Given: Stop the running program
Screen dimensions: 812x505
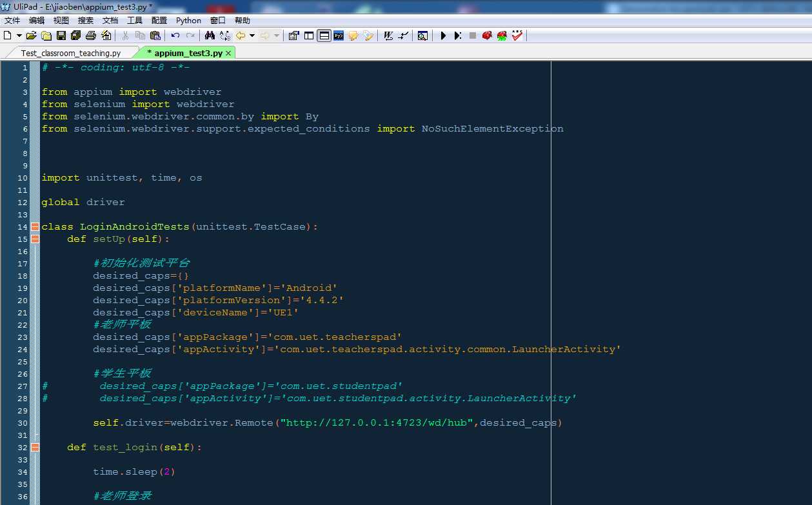Looking at the screenshot, I should tap(473, 35).
